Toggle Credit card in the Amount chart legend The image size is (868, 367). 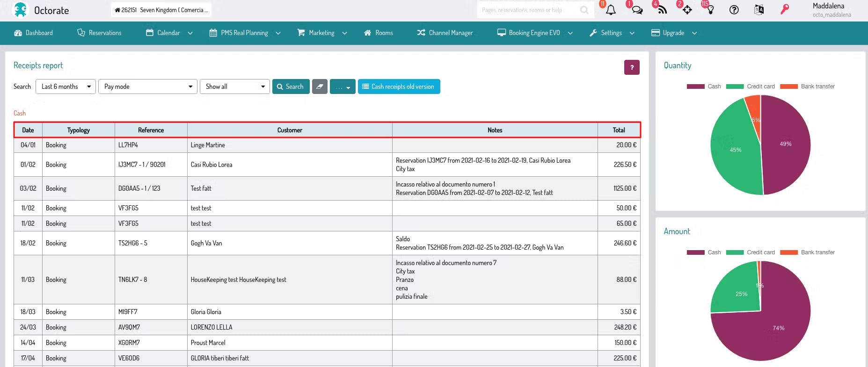(x=751, y=252)
